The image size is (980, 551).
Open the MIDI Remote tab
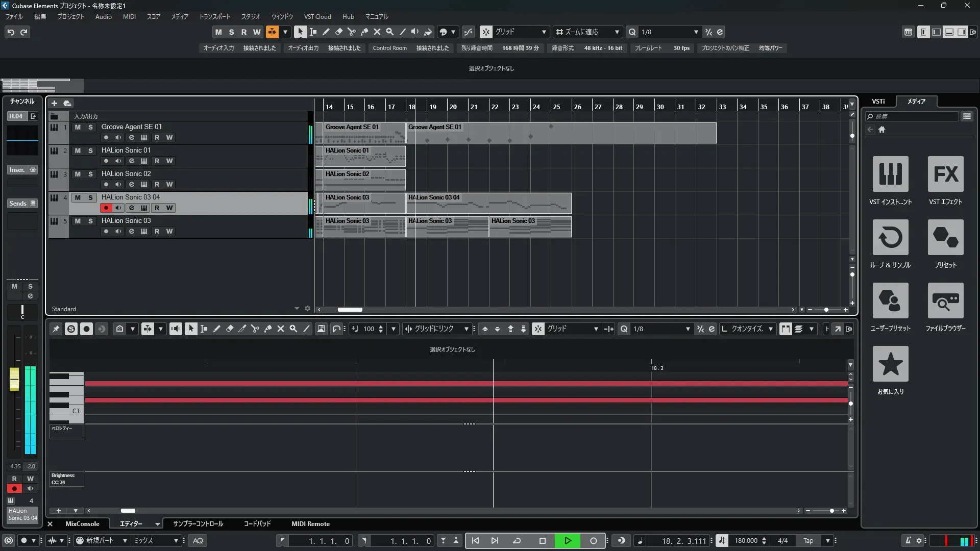pos(310,524)
